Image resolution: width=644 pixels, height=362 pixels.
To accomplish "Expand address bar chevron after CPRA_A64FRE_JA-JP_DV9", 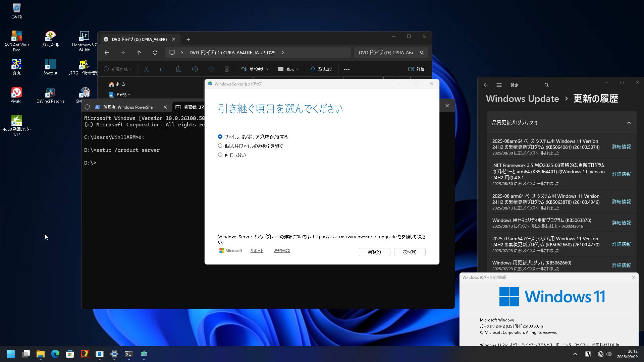I will click(283, 53).
